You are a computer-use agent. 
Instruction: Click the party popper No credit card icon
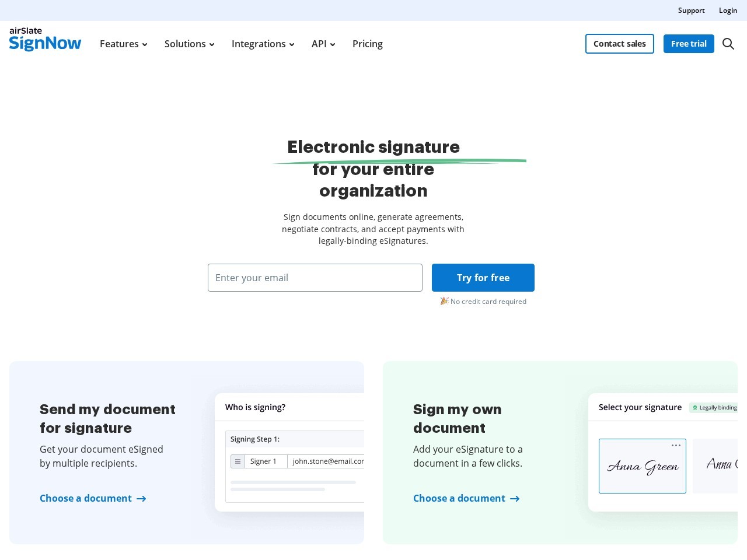click(444, 301)
